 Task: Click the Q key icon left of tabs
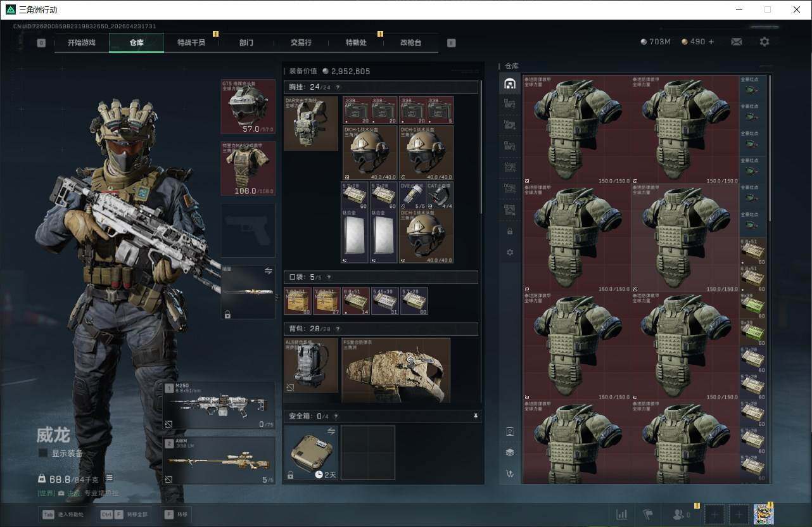pyautogui.click(x=41, y=43)
